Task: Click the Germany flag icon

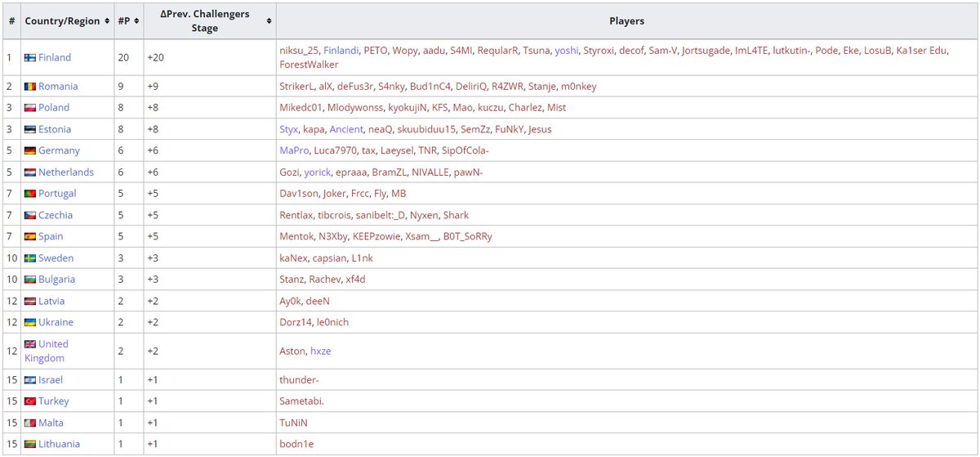Action: tap(30, 151)
